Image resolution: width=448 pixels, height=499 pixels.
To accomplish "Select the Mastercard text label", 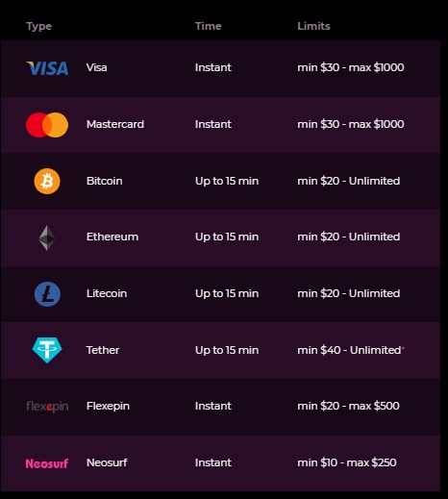I will 115,124.
